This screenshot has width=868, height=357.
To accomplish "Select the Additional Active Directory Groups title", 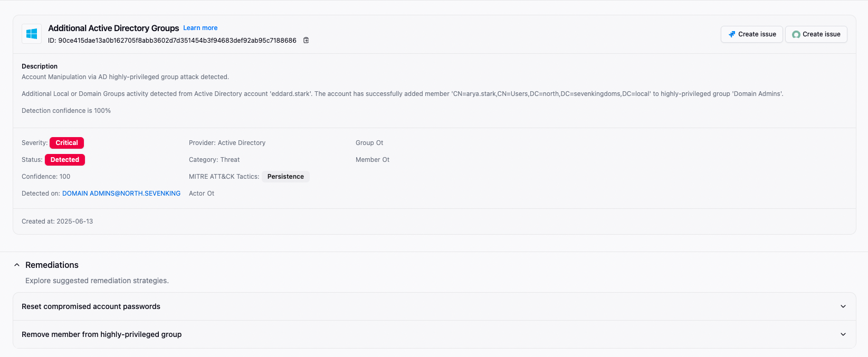I will [x=113, y=28].
